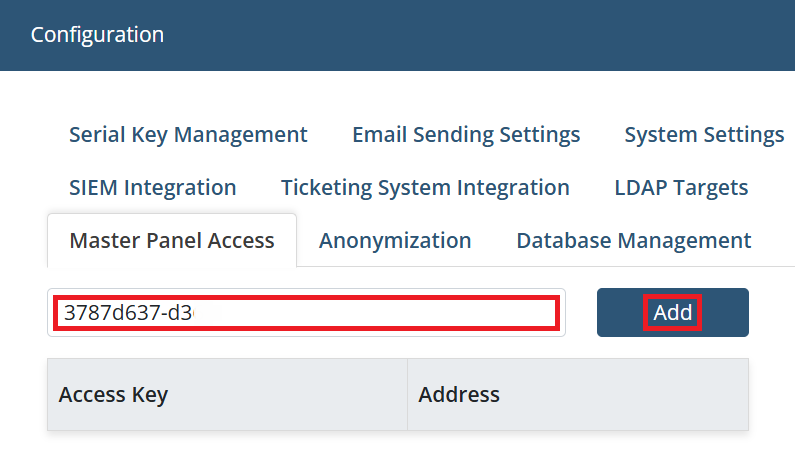Click divider between Access Key and Address
The image size is (795, 458).
coord(407,394)
